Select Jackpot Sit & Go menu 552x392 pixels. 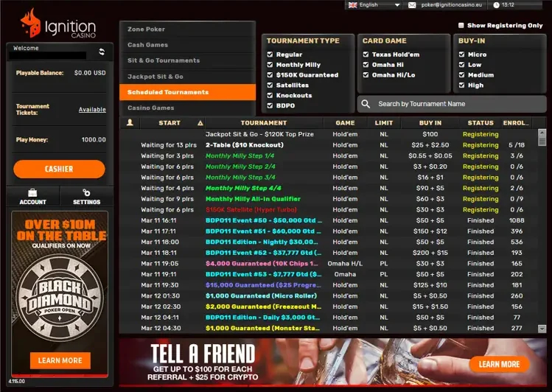187,77
